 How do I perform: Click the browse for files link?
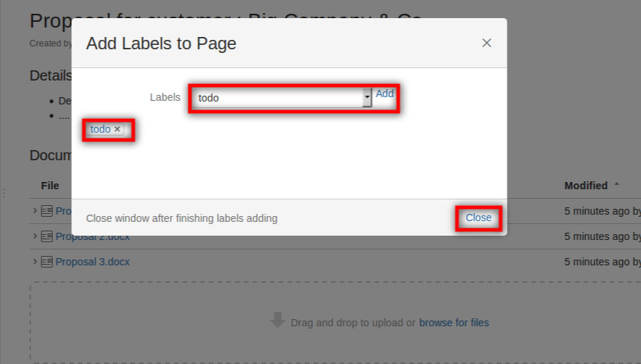[454, 323]
